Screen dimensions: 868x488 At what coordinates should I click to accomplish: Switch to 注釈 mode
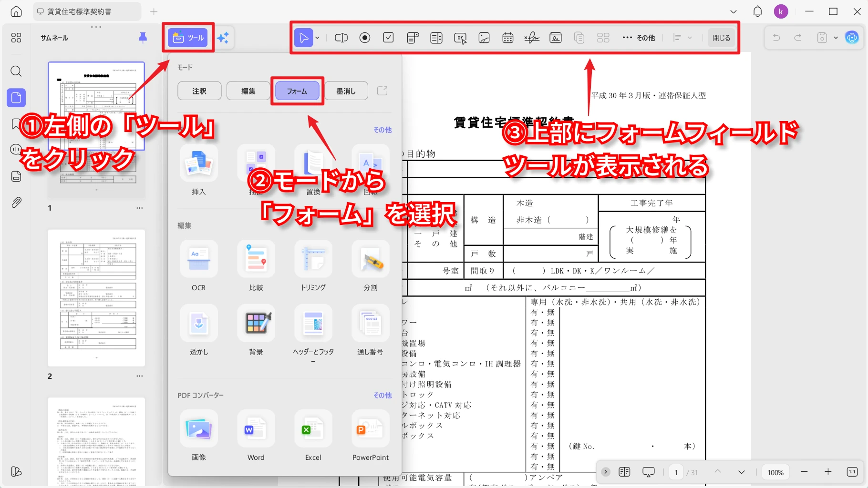(199, 91)
